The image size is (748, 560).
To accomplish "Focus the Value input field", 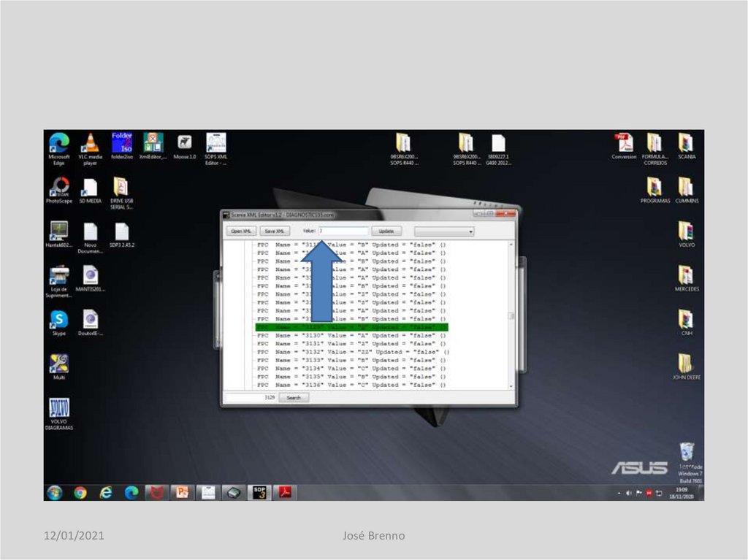I will coord(343,231).
